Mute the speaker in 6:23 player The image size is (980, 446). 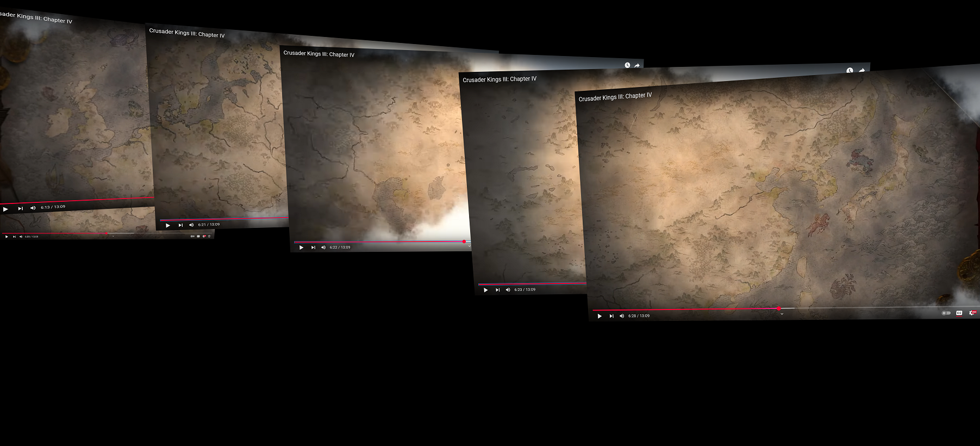tap(508, 290)
